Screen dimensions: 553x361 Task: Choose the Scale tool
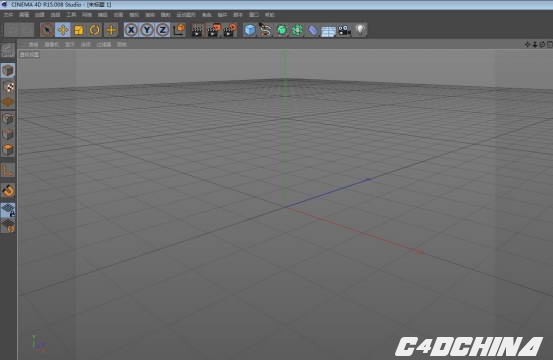[x=79, y=30]
